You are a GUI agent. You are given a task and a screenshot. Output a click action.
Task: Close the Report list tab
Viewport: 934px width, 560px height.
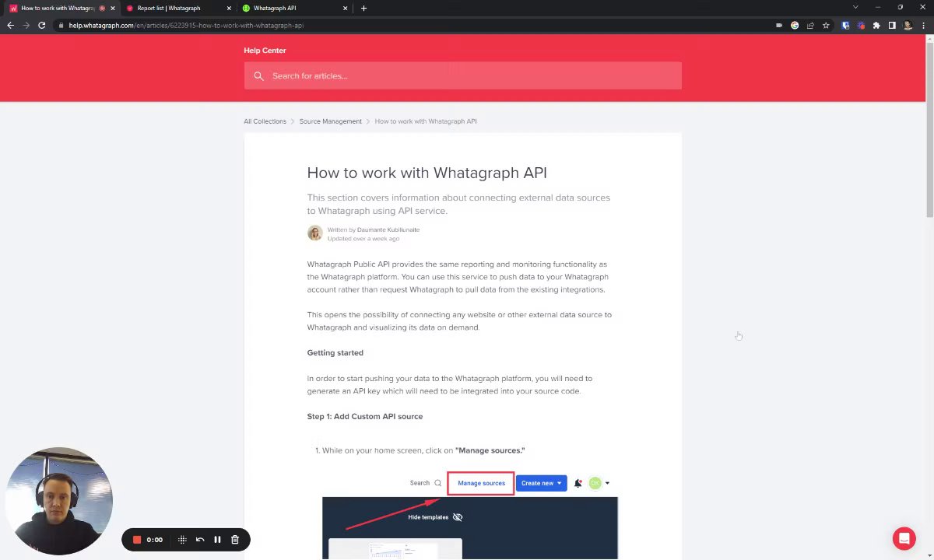(x=229, y=8)
